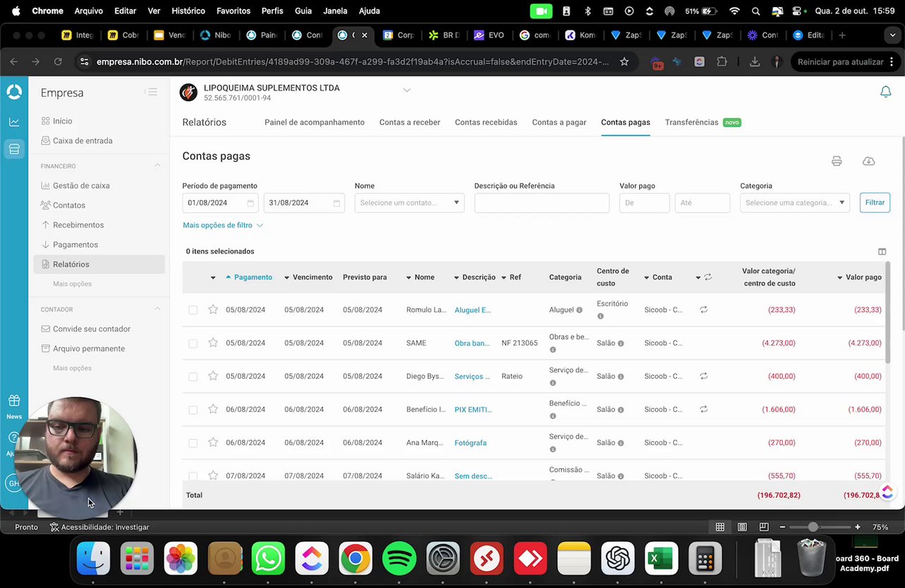The image size is (905, 588).
Task: Click the Descrição ou Referência input field
Action: [542, 203]
